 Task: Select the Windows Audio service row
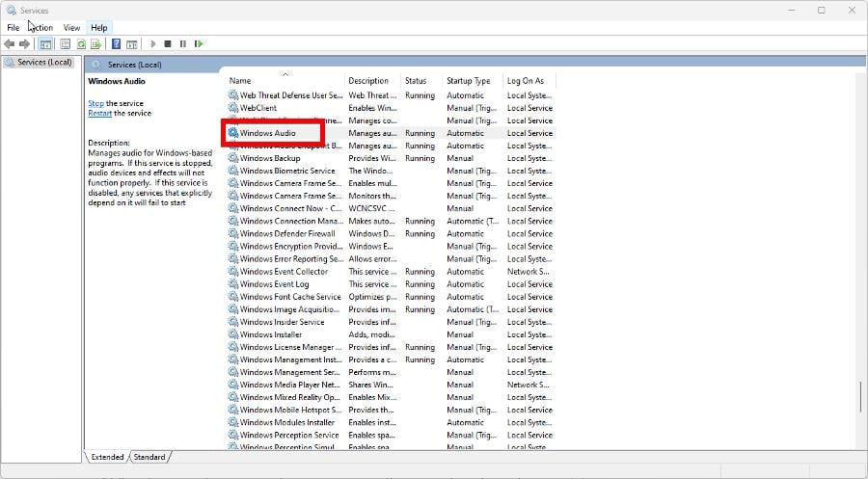pos(391,133)
